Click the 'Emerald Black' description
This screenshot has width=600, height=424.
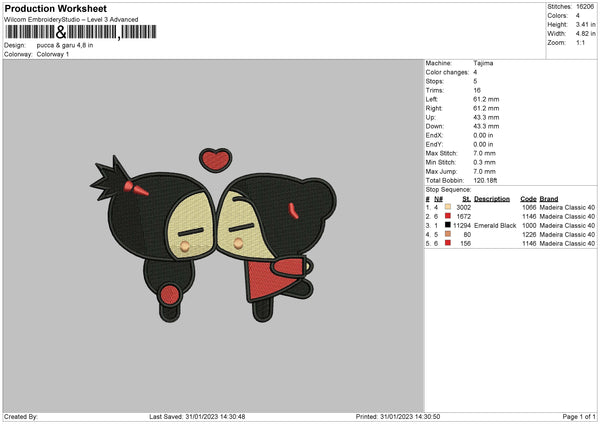pos(495,225)
